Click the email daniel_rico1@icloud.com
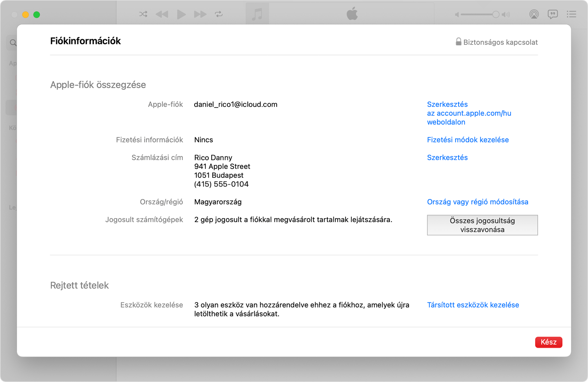Image resolution: width=588 pixels, height=382 pixels. [x=236, y=104]
